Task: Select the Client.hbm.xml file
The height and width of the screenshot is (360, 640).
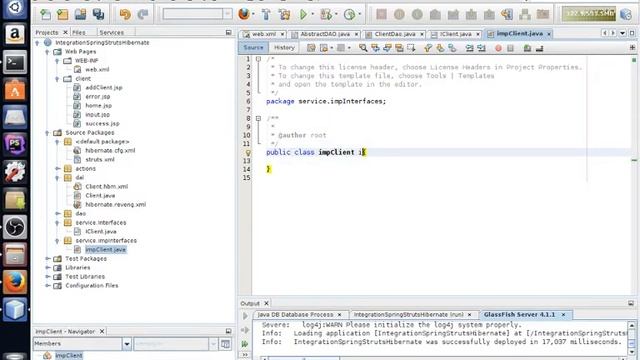Action: coord(107,187)
